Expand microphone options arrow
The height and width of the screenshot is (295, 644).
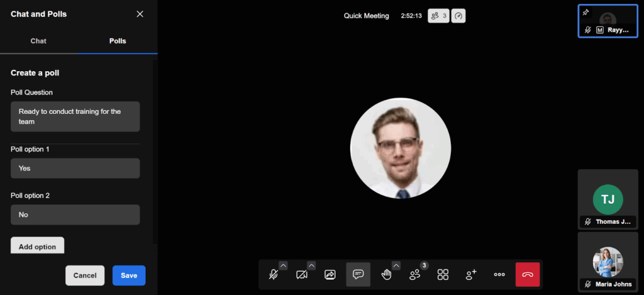283,265
